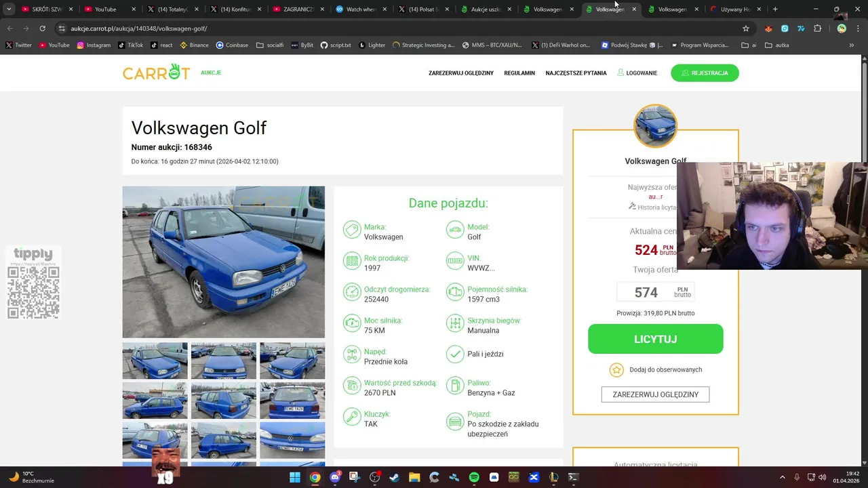Click the circular Golf avatar in bid panel

[x=655, y=126]
